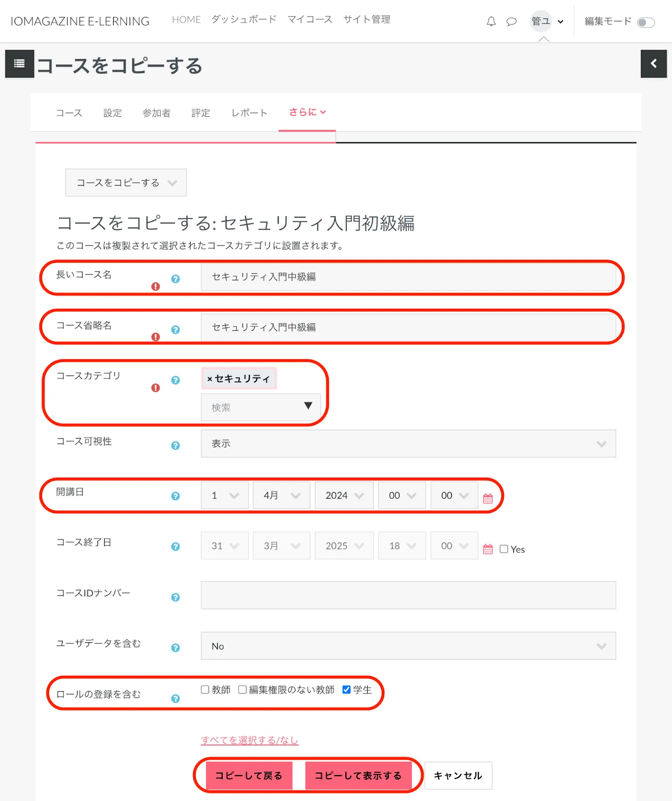Open the 開講日 month dropdown

[x=281, y=496]
